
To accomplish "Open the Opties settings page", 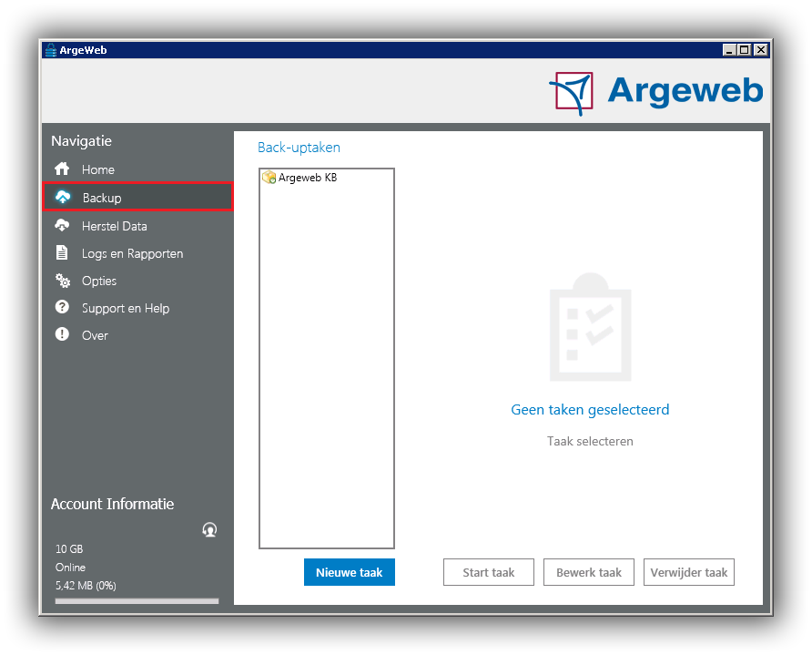I will click(137, 281).
